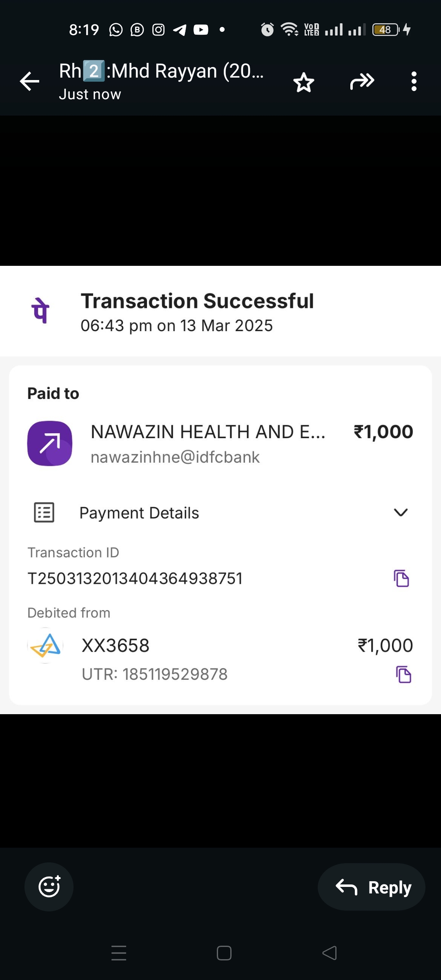Forward the payment screenshot

362,81
